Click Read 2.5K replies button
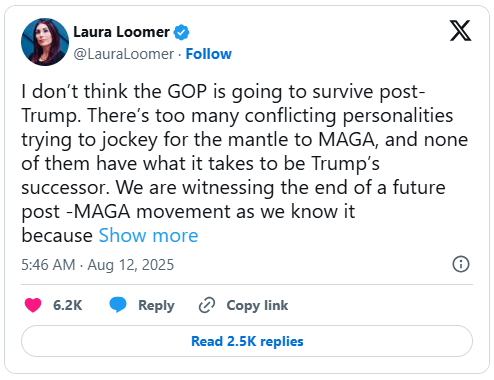Viewport: 494px width, 380px height. pyautogui.click(x=247, y=341)
